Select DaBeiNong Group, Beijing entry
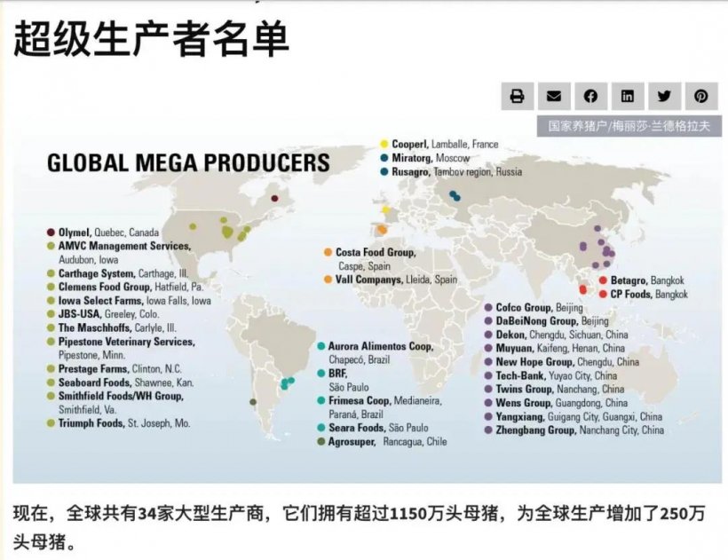Viewport: 728px width, 560px height. (547, 320)
